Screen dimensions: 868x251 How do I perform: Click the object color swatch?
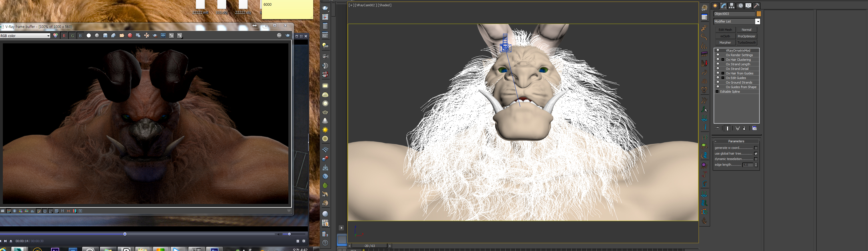[758, 14]
